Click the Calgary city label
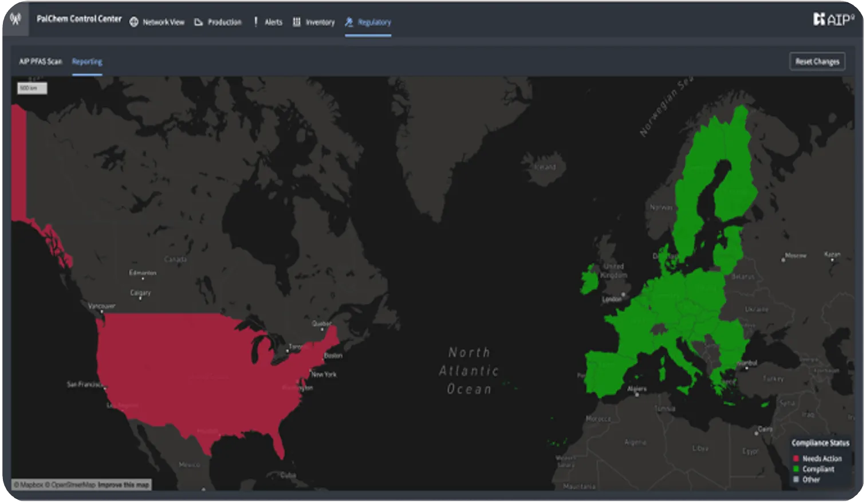Image resolution: width=866 pixels, height=504 pixels. point(140,293)
